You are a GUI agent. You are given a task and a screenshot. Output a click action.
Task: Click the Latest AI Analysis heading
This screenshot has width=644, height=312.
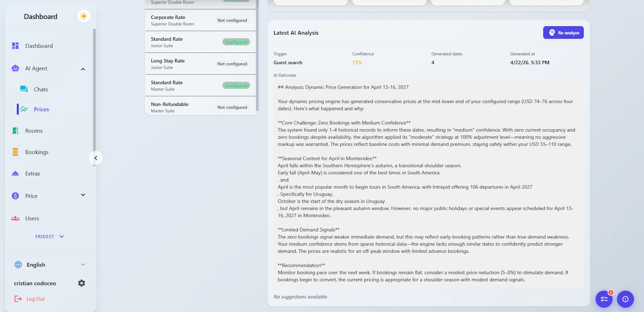[x=296, y=33]
